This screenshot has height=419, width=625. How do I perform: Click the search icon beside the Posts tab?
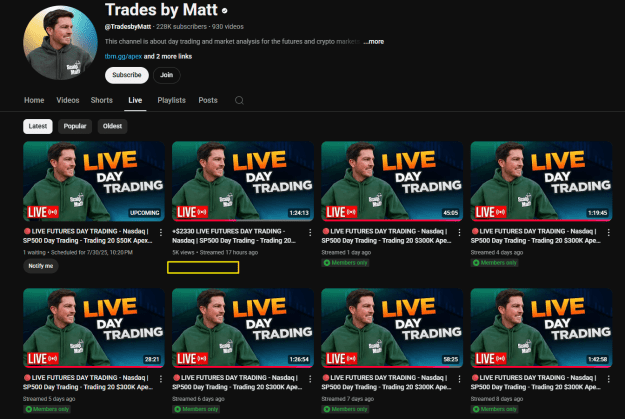[239, 100]
